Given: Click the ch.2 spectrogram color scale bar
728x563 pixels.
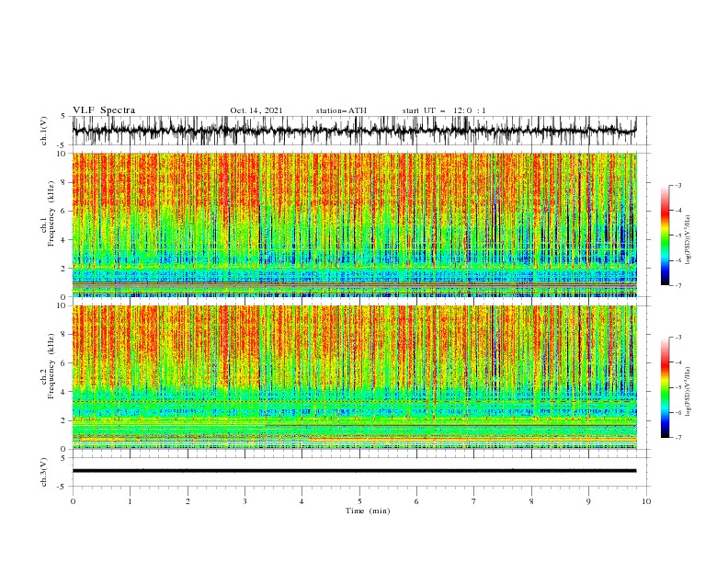Looking at the screenshot, I should click(x=665, y=387).
